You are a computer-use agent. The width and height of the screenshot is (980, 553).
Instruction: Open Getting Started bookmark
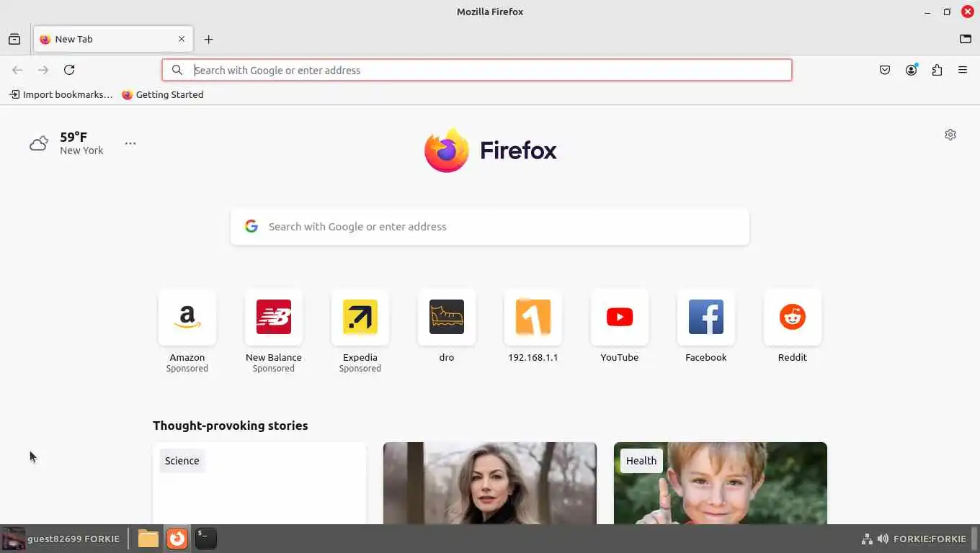coord(163,94)
